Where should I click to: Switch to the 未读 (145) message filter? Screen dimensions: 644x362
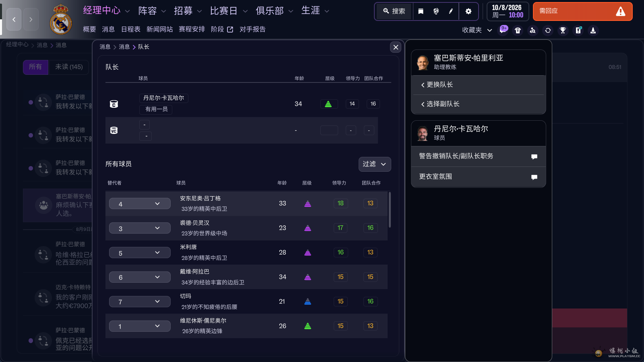point(69,67)
